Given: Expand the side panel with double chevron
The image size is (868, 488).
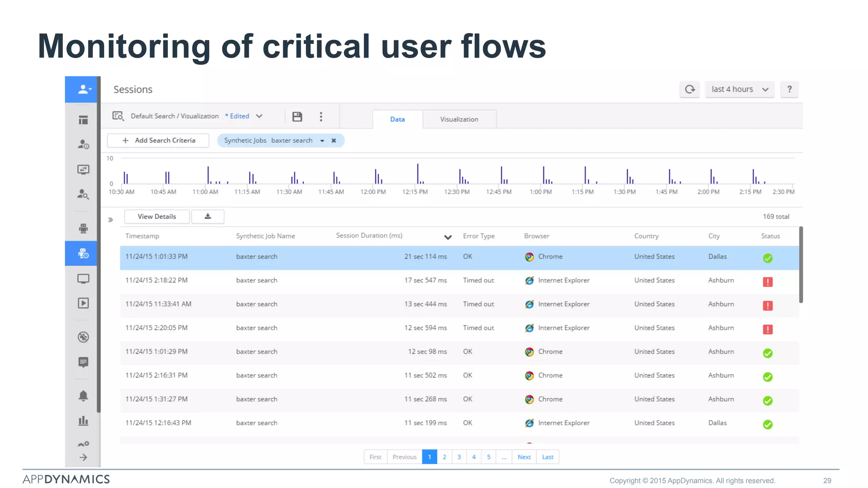Looking at the screenshot, I should 111,220.
